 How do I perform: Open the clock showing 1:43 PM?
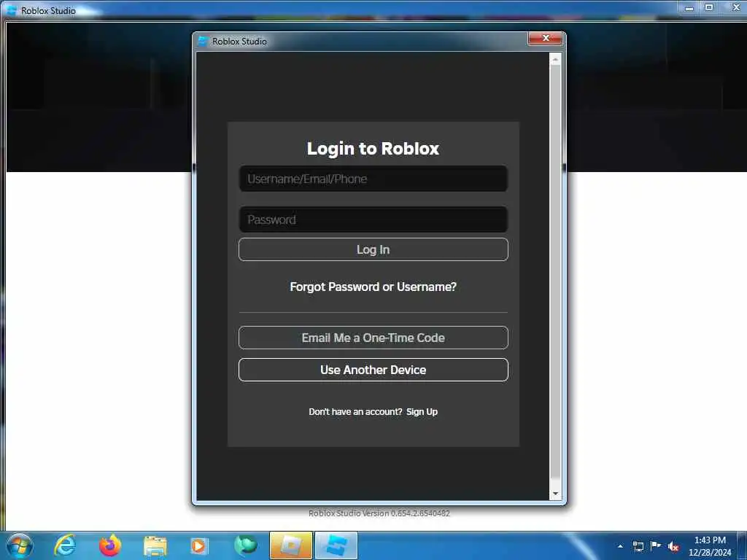pyautogui.click(x=710, y=546)
